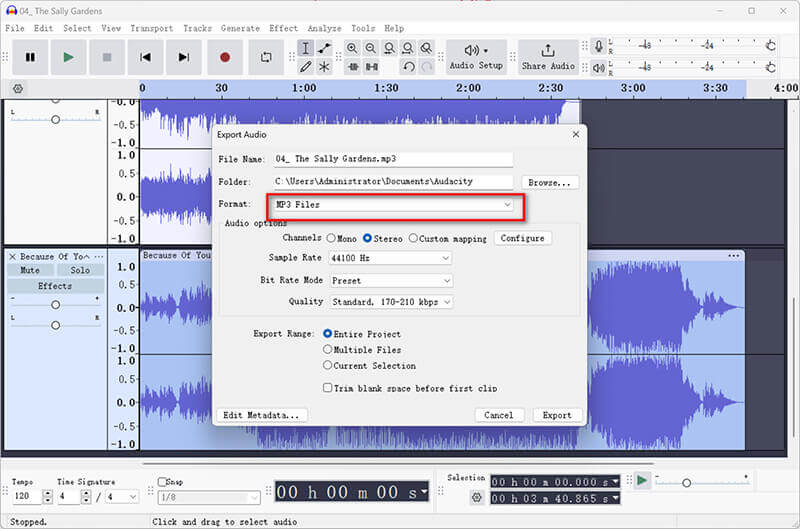This screenshot has height=529, width=800.
Task: Select the Envelope tool
Action: 324,48
